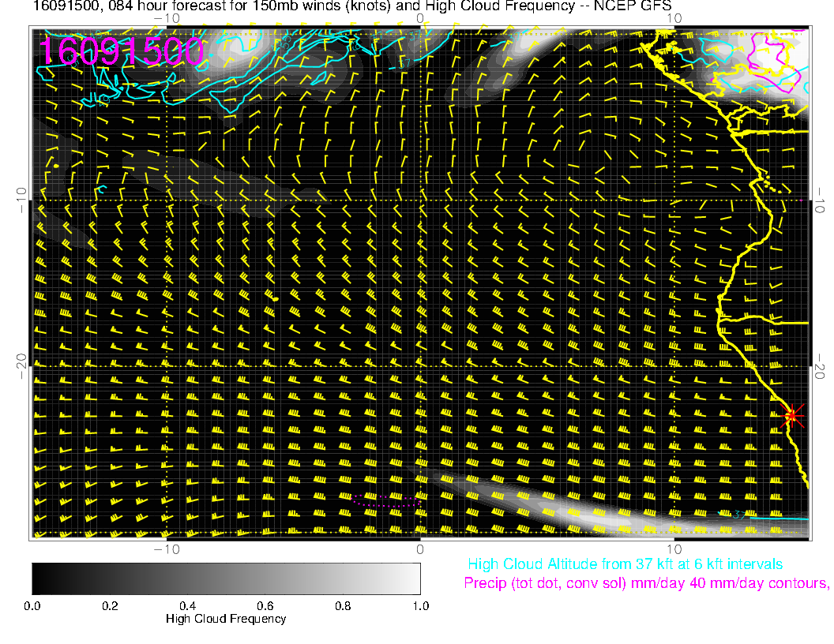Click the large magenta 16091500 timestamp
Image resolution: width=834 pixels, height=644 pixels.
tap(121, 51)
